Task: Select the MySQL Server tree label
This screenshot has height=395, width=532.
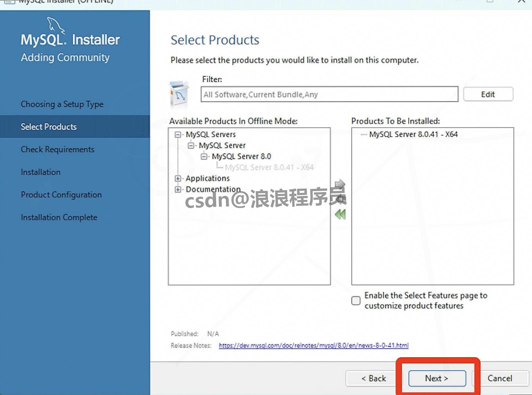Action: 222,145
